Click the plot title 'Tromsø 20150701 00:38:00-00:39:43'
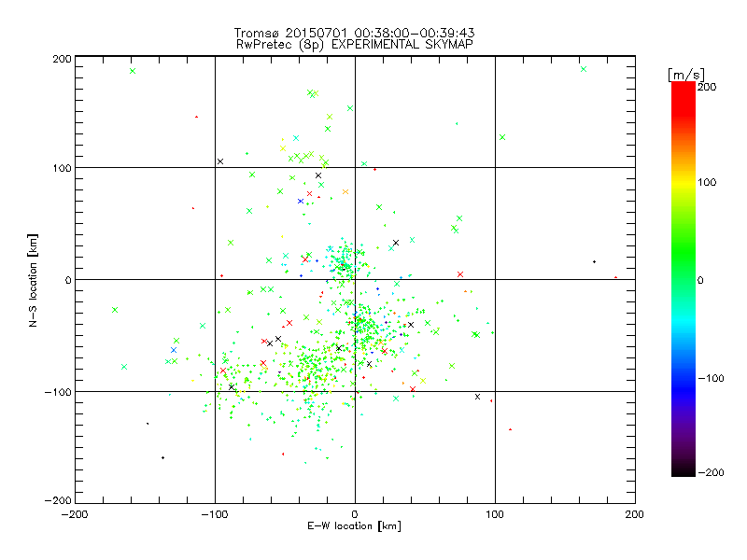 [x=354, y=33]
